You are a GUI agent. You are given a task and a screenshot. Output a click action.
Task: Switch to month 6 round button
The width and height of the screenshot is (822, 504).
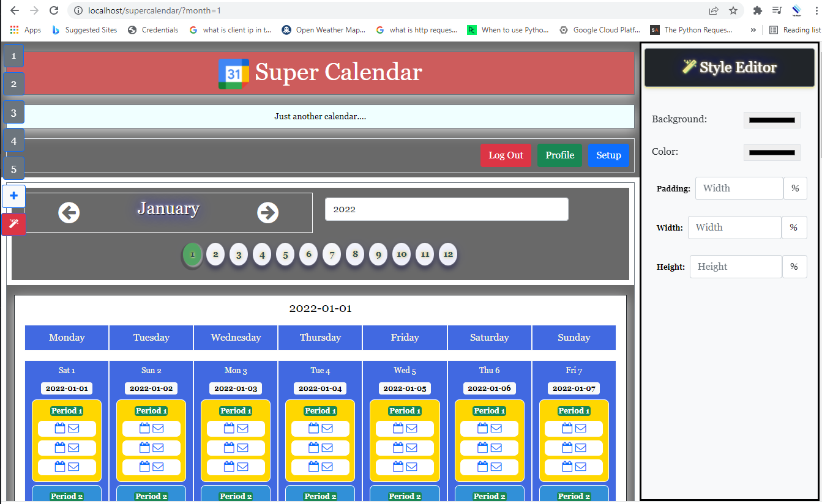308,254
